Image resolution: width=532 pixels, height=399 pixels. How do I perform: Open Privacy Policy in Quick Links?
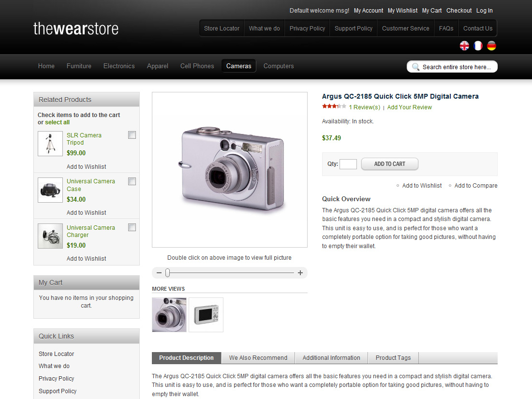click(56, 379)
